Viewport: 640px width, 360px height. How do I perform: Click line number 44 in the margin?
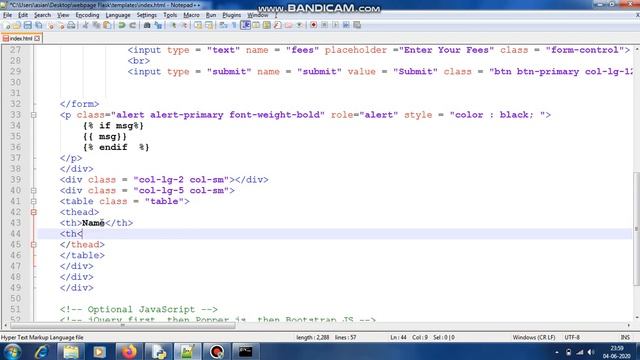point(16,234)
